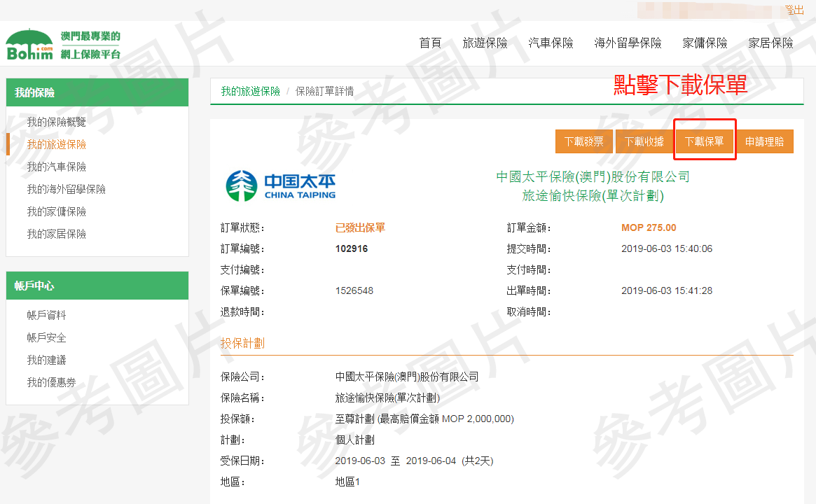
Task: Go to 我的旅遊保險 breadcrumb link
Action: [250, 92]
